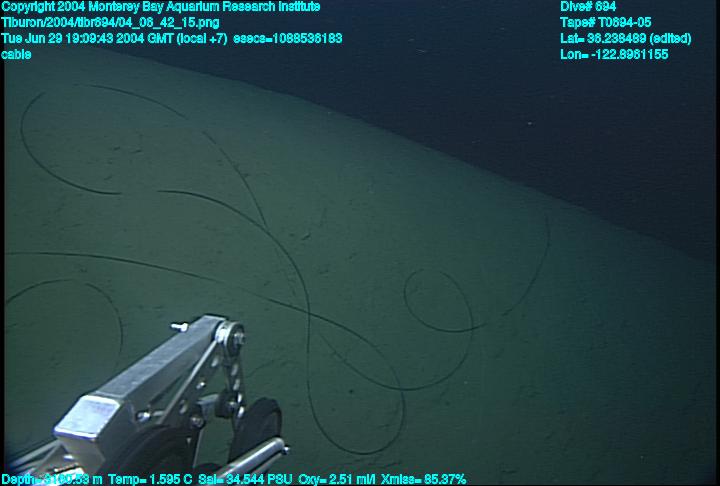The height and width of the screenshot is (486, 720).
Task: Click the 'Dive# 694' overlay text
Action: (x=588, y=7)
